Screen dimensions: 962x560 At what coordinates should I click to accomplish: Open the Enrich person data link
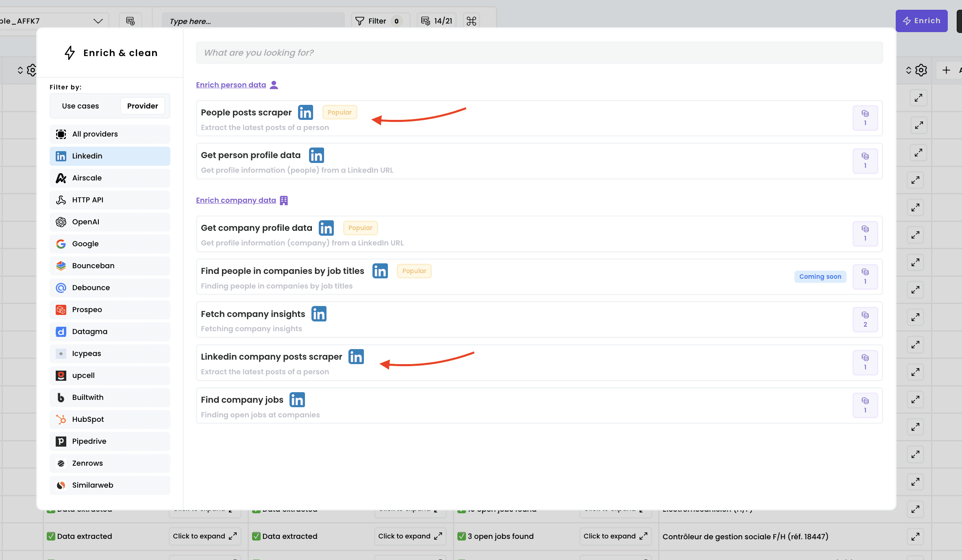[231, 85]
